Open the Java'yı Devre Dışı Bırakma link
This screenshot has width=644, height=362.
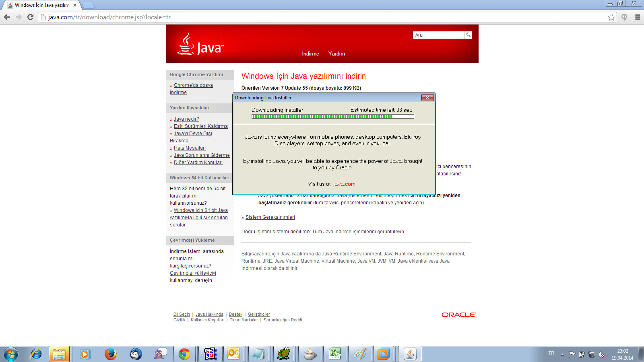[x=191, y=137]
